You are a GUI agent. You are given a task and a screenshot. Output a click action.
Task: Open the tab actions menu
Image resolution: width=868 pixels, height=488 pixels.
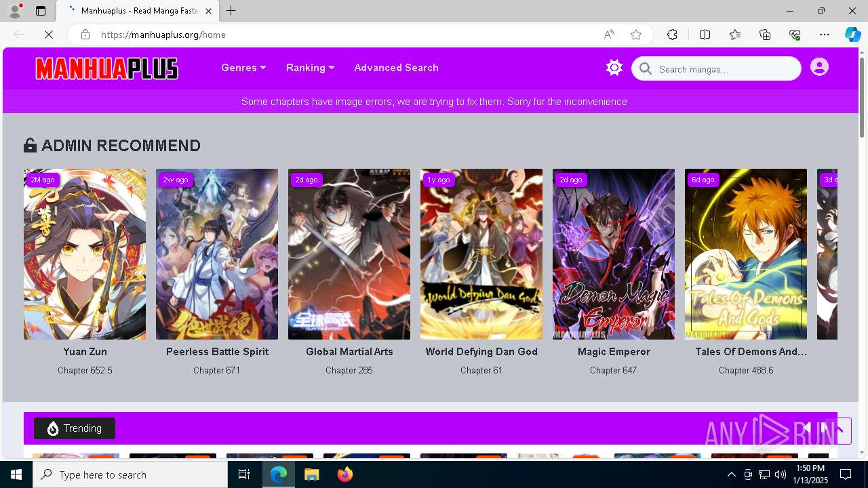[41, 11]
